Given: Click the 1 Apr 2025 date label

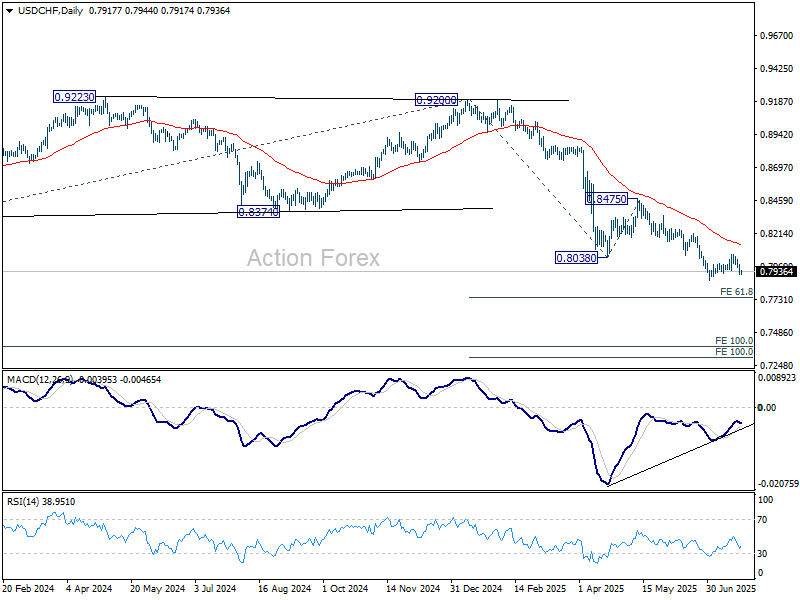Looking at the screenshot, I should [602, 589].
